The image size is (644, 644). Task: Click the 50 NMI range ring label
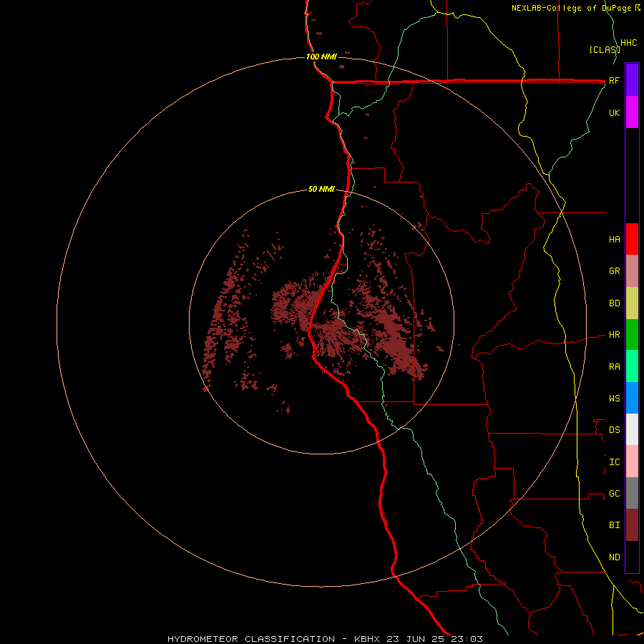(x=321, y=190)
